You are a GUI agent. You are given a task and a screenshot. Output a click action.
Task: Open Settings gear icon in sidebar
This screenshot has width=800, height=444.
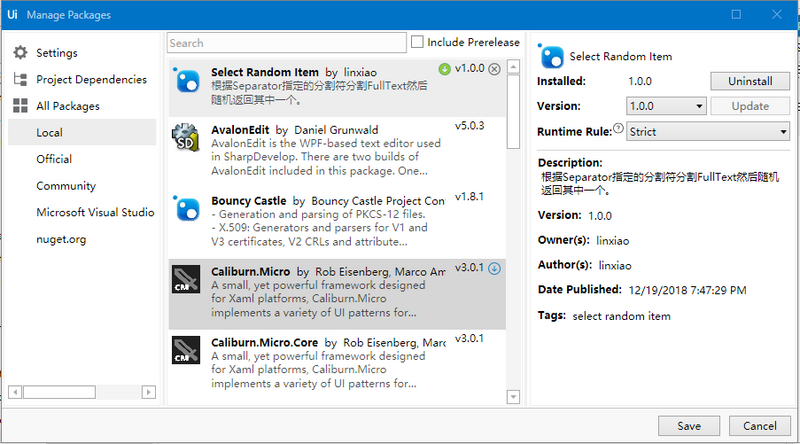pyautogui.click(x=20, y=53)
